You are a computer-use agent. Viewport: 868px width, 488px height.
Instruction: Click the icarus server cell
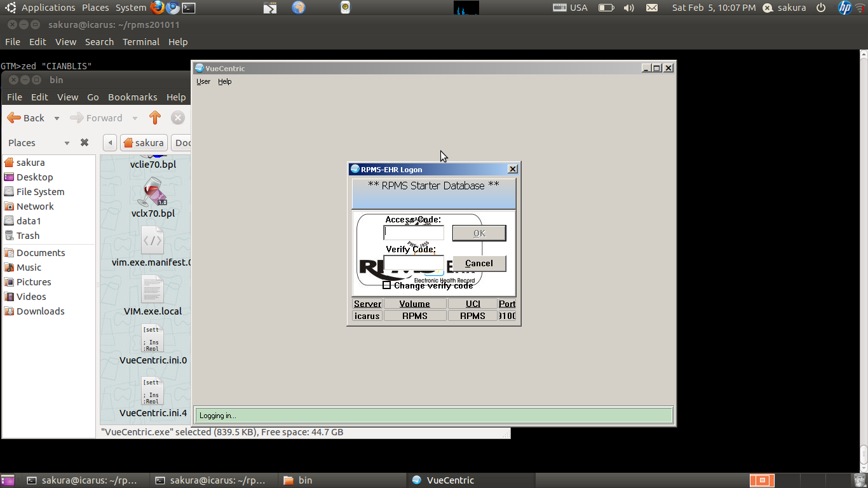click(x=367, y=316)
